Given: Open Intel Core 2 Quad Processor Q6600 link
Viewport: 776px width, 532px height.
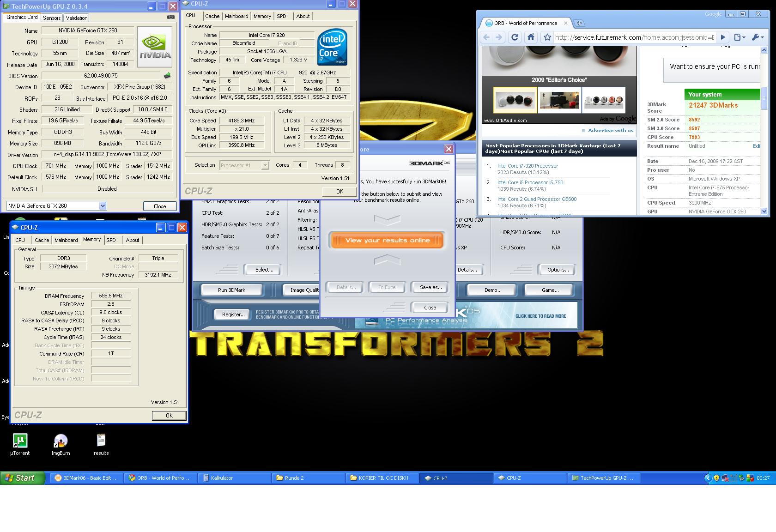Looking at the screenshot, I should pos(537,199).
